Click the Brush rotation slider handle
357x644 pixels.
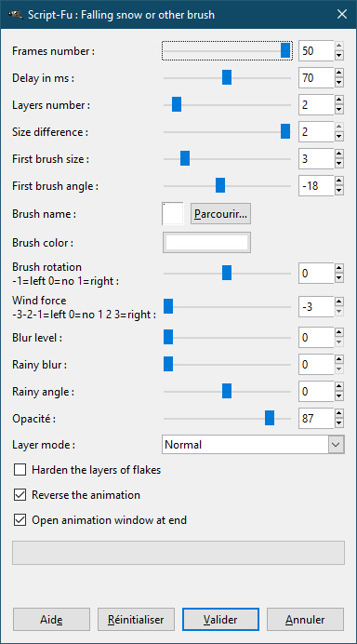(x=227, y=273)
